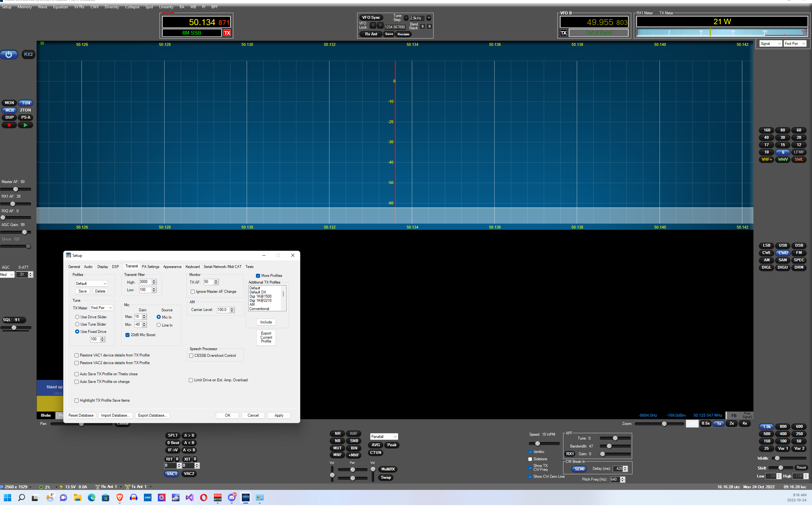Open the Rx Ant 1 status dropdown arrow

tap(121, 487)
